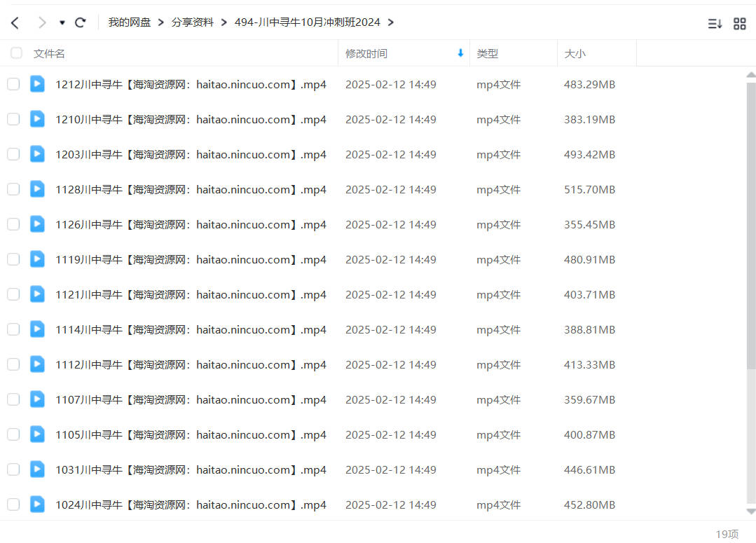Image resolution: width=756 pixels, height=543 pixels.
Task: Expand the chevron after 494-川中寻牛10月冲刺班2024
Action: pos(390,22)
